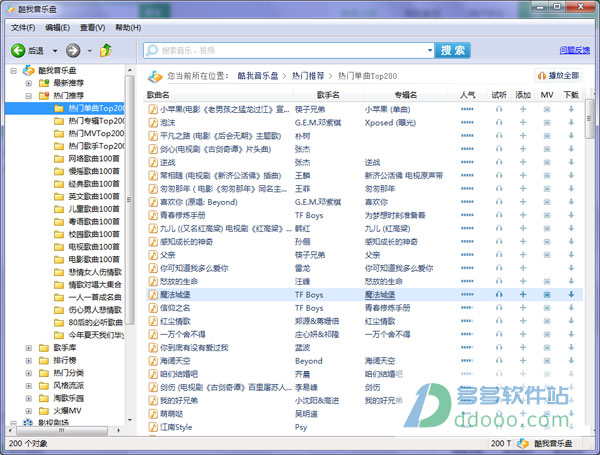Click the headphone preview icon for 小苹果
The width and height of the screenshot is (600, 455).
[x=499, y=109]
